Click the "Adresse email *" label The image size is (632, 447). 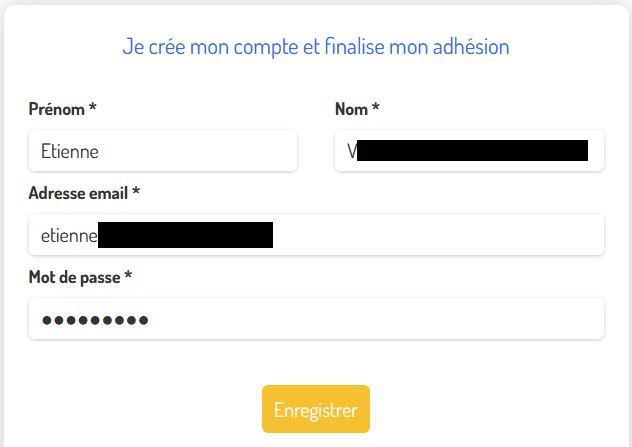tap(84, 193)
